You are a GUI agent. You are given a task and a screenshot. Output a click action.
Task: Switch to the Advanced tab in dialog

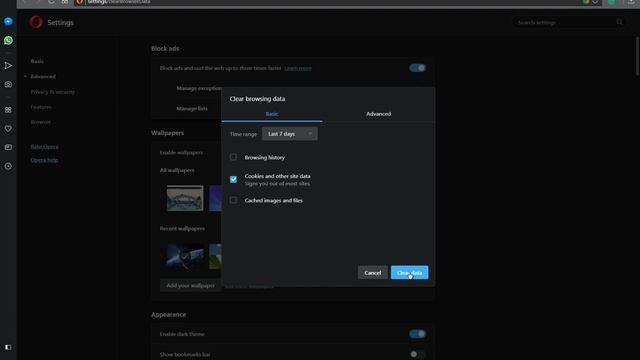pos(378,114)
